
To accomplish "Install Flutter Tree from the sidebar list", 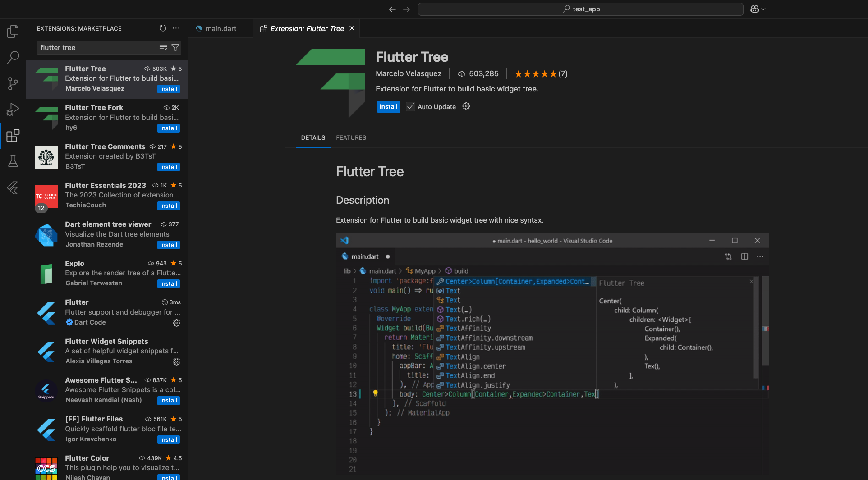I will tap(169, 89).
